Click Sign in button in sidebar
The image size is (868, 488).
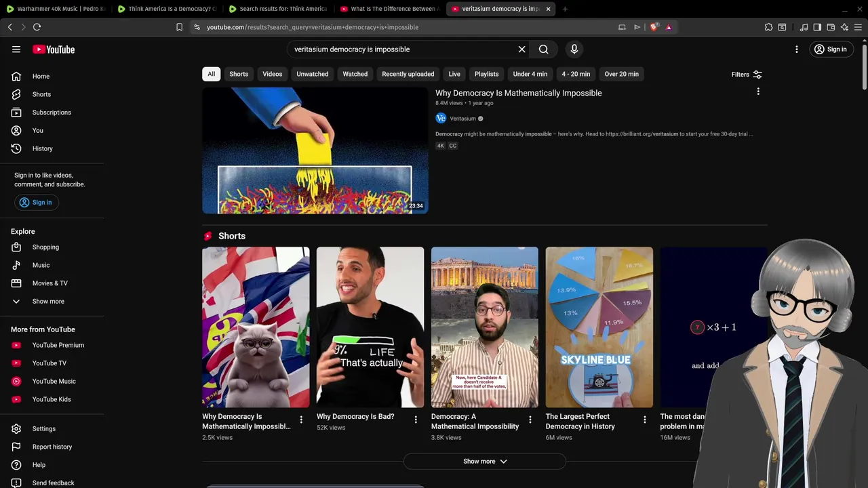click(x=37, y=203)
